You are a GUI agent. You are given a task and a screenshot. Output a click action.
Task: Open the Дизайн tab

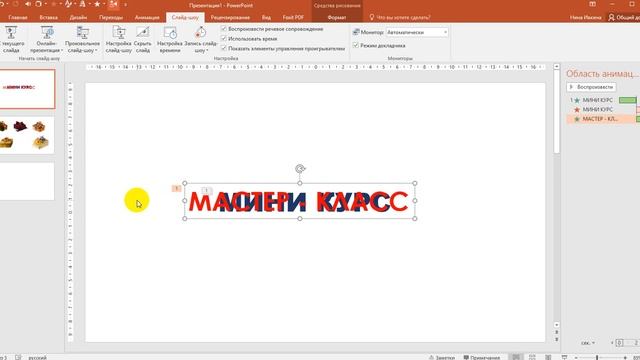78,17
